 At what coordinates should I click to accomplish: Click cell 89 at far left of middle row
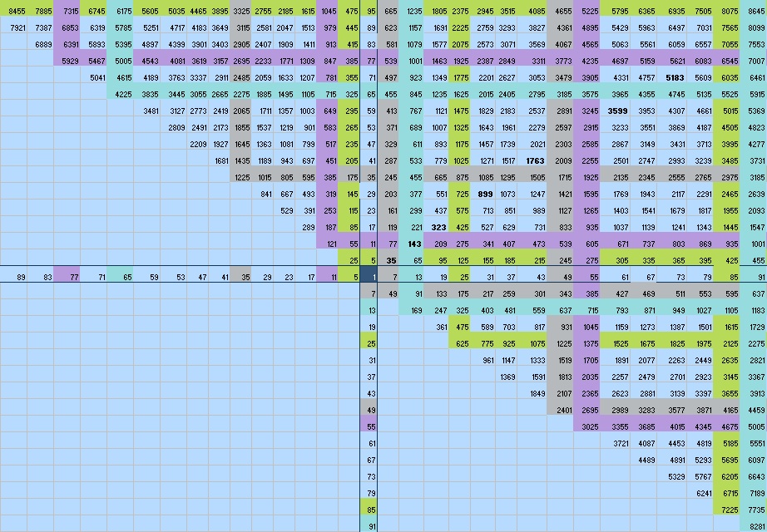(20, 275)
